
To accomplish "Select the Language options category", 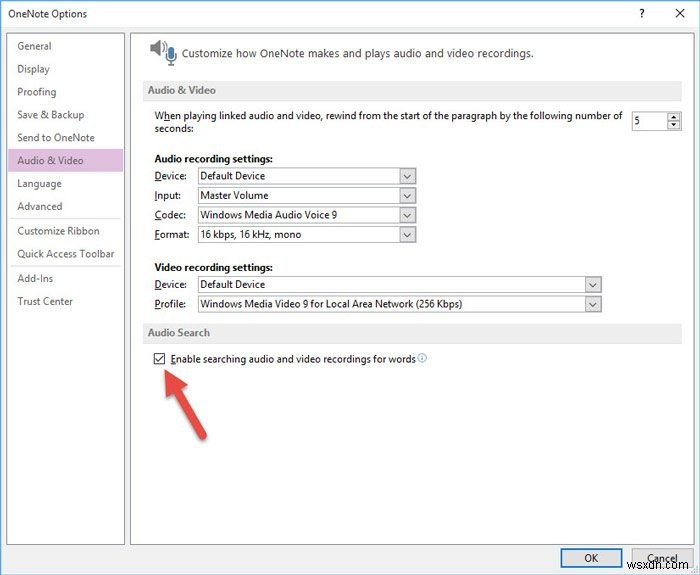I will [x=65, y=183].
